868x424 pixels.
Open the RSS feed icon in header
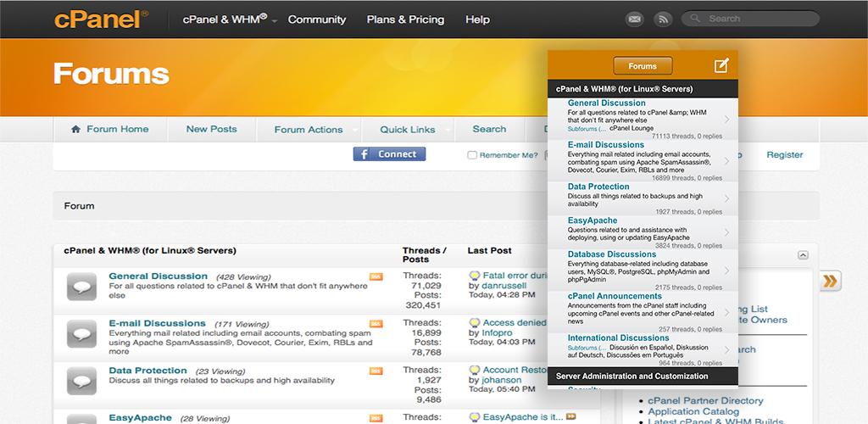coord(663,20)
